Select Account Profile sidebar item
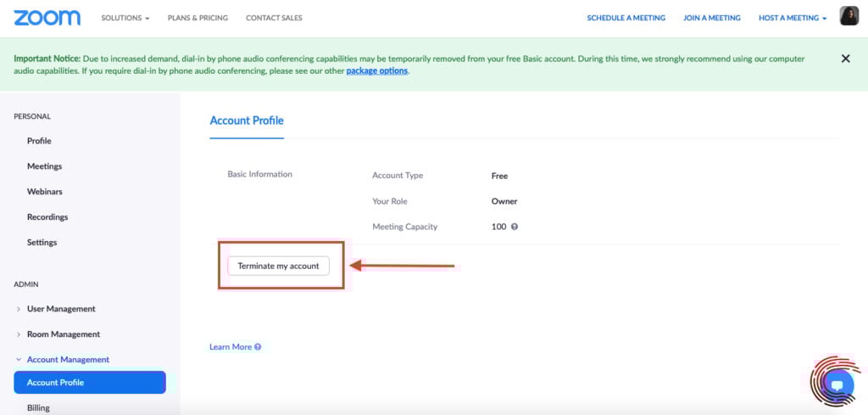The width and height of the screenshot is (868, 415). [90, 382]
